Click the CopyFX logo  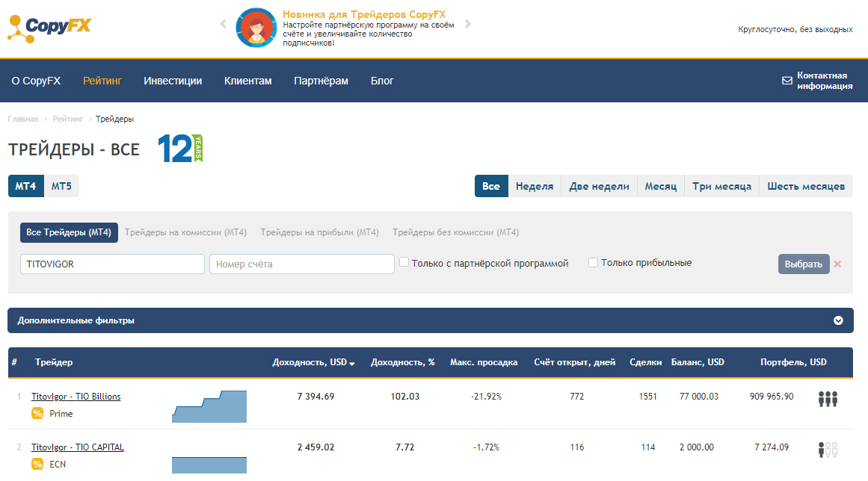click(49, 28)
